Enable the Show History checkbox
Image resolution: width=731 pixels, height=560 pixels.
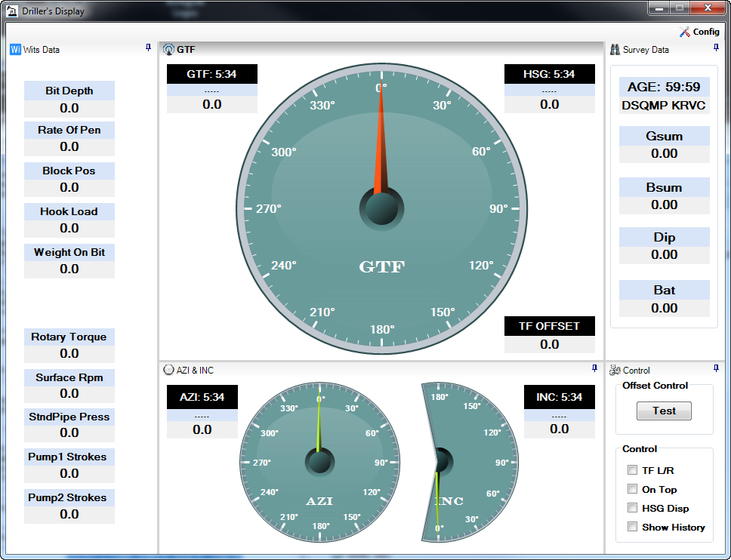tap(632, 527)
